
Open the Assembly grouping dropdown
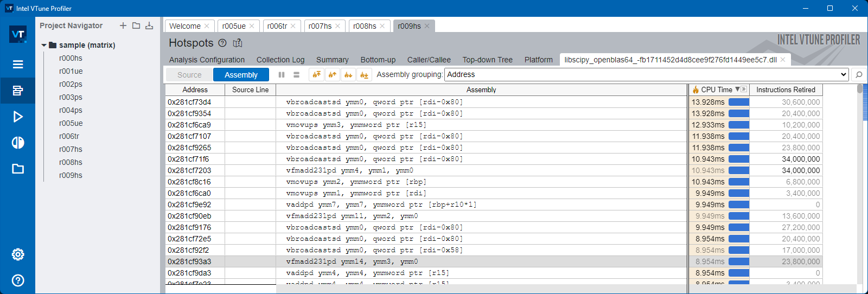click(843, 75)
